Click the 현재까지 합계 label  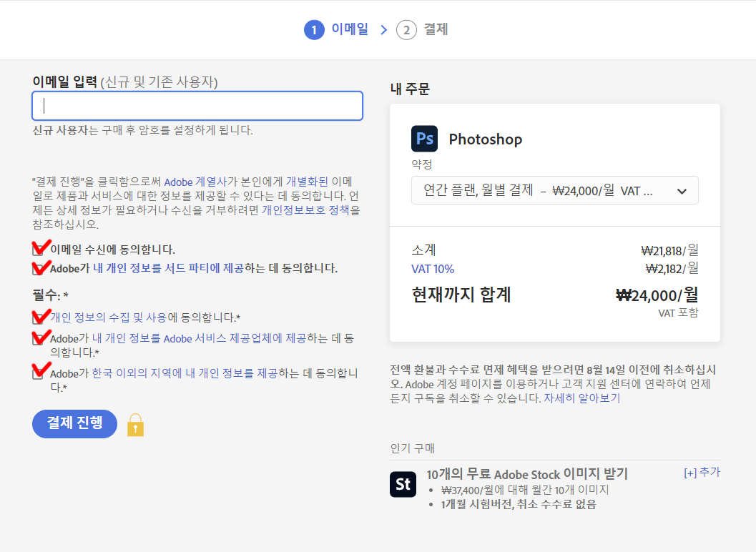click(461, 295)
